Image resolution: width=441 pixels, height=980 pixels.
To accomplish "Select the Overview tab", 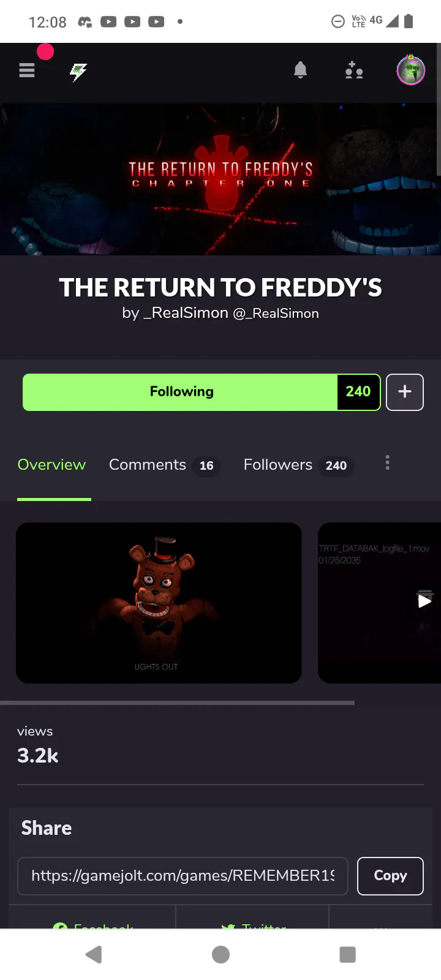I will [51, 465].
